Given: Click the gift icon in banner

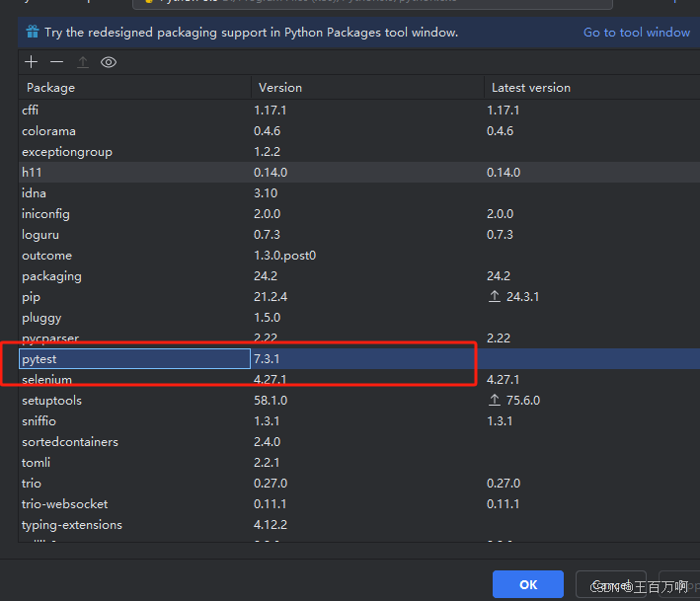Looking at the screenshot, I should pos(33,32).
